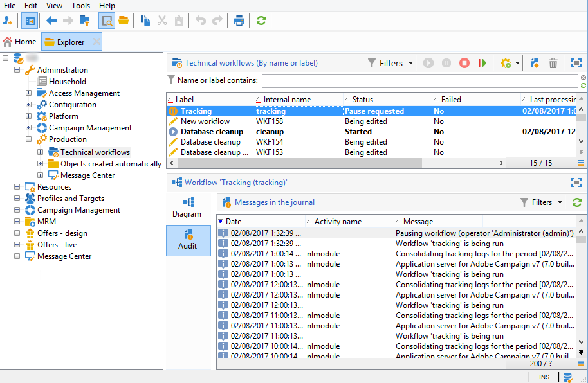Toggle the navigation tree panel button
The height and width of the screenshot is (383, 588).
30,21
